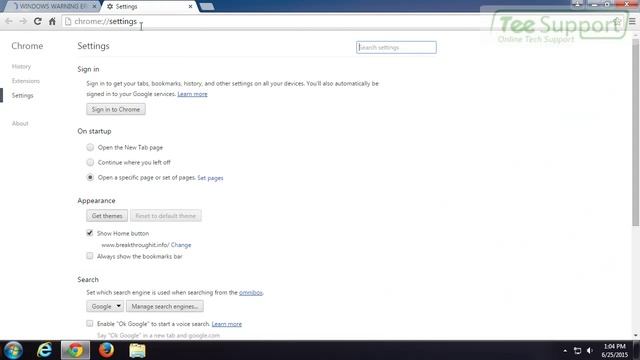The height and width of the screenshot is (360, 640).
Task: Click the network tray icon
Action: point(577,351)
